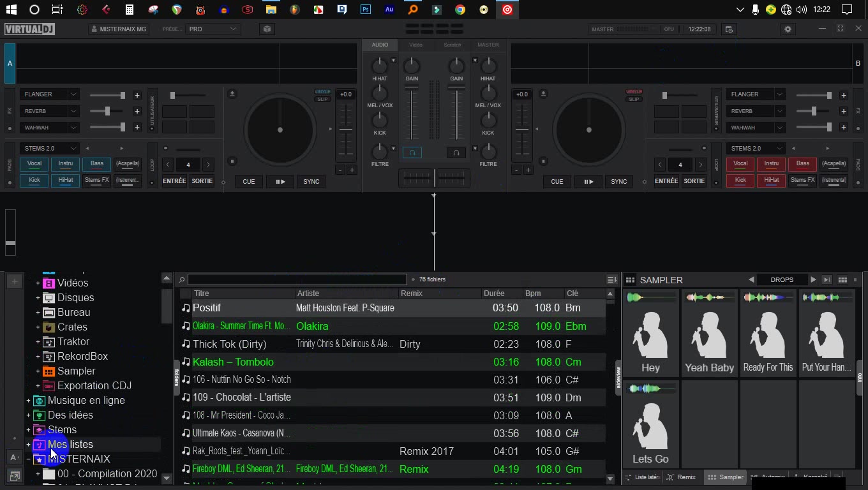The width and height of the screenshot is (868, 490).
Task: Toggle Slip mode on deck B
Action: [634, 99]
